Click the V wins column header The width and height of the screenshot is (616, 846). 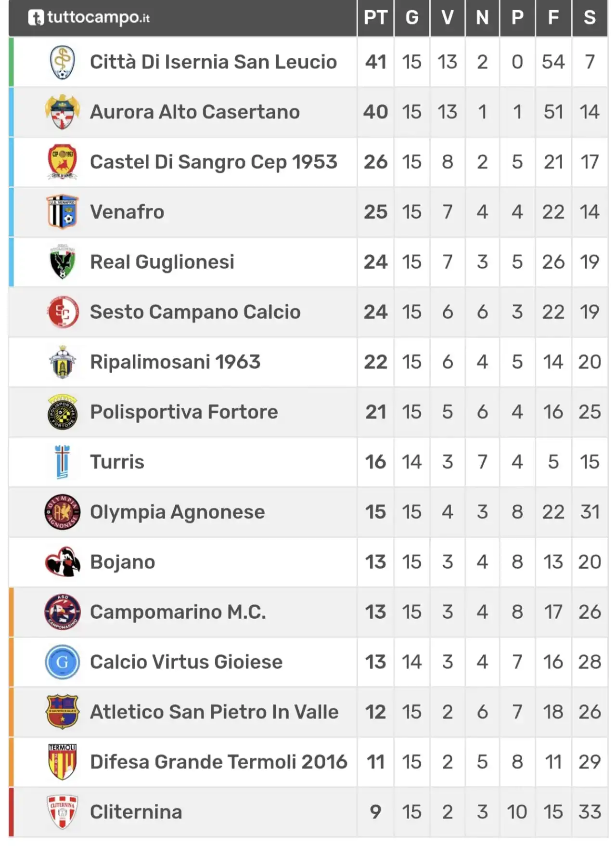coord(448,18)
